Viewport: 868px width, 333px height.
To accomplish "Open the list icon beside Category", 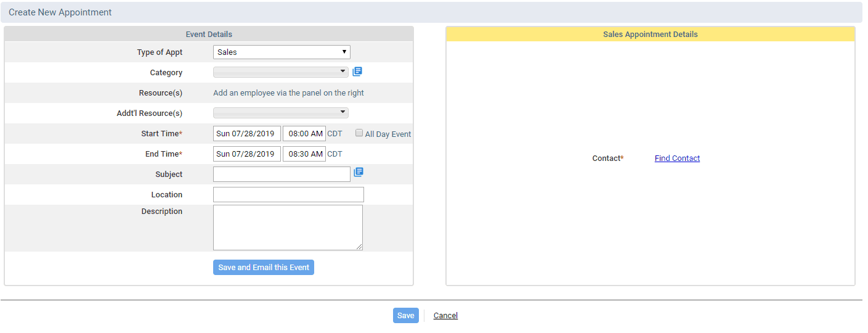I will tap(357, 72).
